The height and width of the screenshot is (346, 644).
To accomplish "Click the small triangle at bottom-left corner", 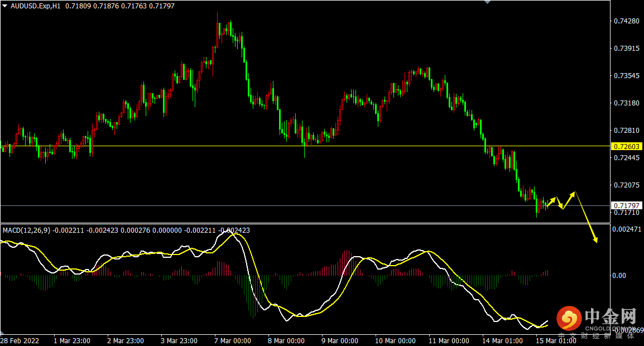I will [2, 332].
